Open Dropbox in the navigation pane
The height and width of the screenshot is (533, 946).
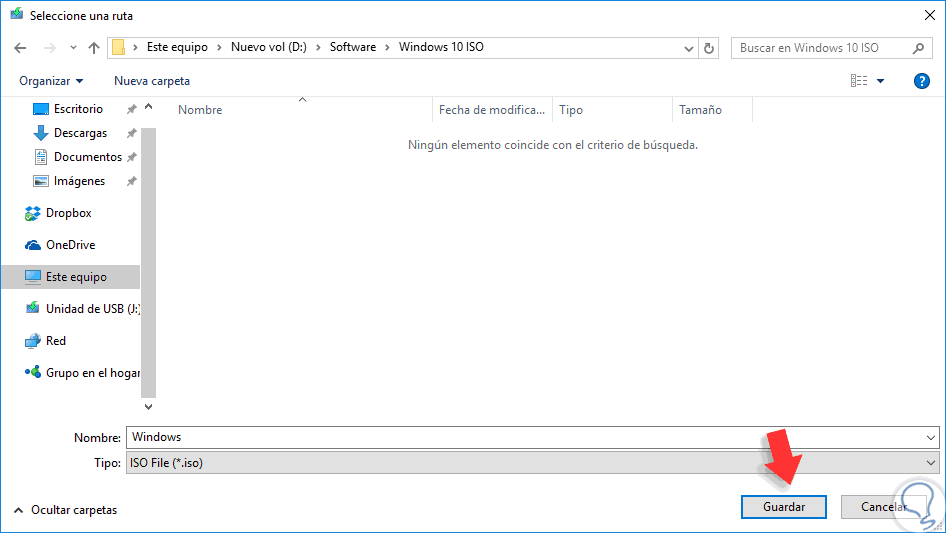(68, 213)
